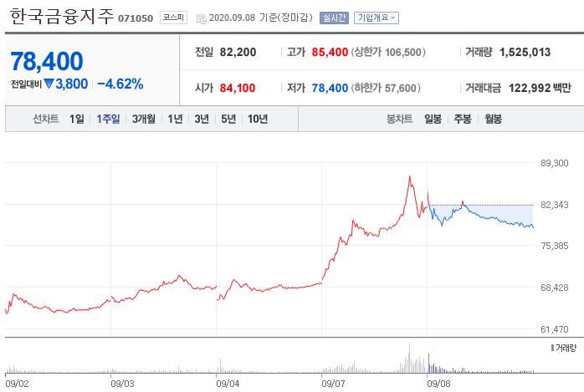Click the lower limit price 57,600
This screenshot has width=584, height=392.
click(401, 88)
